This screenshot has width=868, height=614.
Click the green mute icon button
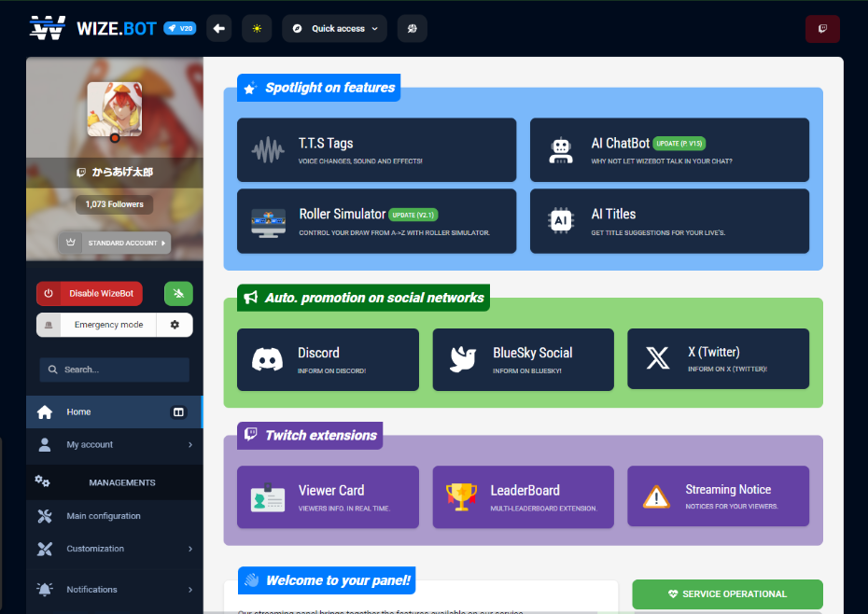click(178, 293)
